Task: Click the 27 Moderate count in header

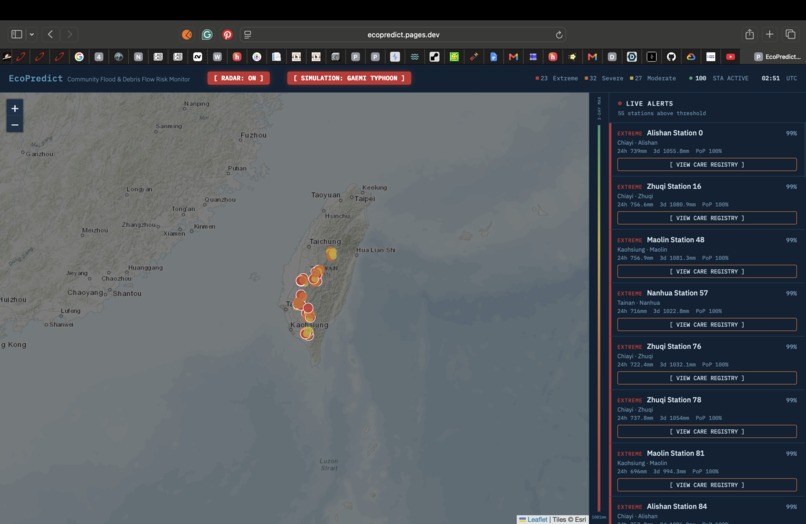Action: pos(653,78)
